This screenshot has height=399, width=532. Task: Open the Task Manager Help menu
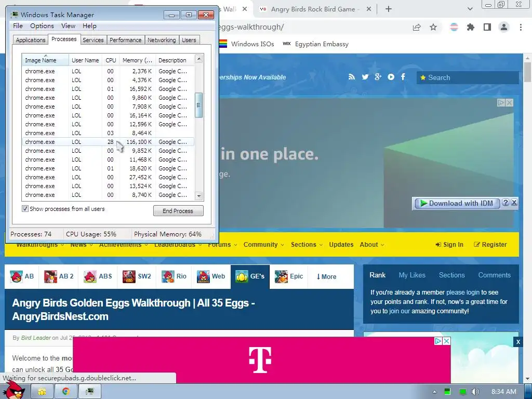click(x=89, y=26)
